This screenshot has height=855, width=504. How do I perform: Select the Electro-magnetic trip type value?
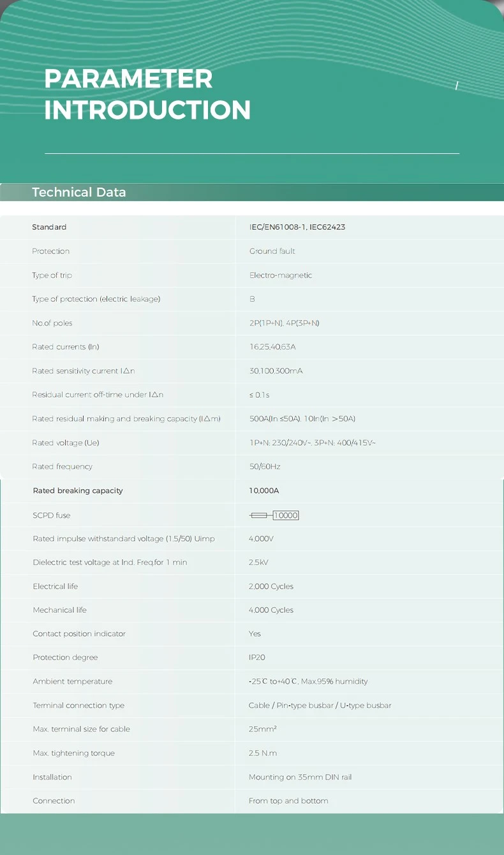click(x=281, y=275)
